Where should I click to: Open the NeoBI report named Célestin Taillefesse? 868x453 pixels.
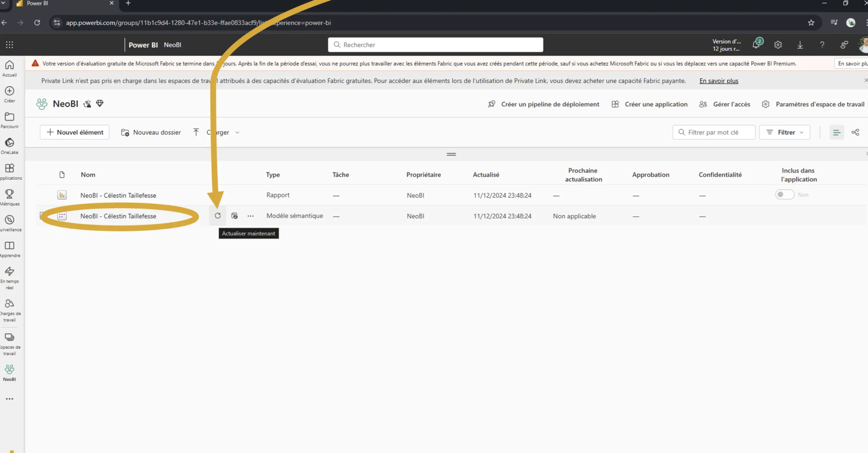tap(118, 195)
